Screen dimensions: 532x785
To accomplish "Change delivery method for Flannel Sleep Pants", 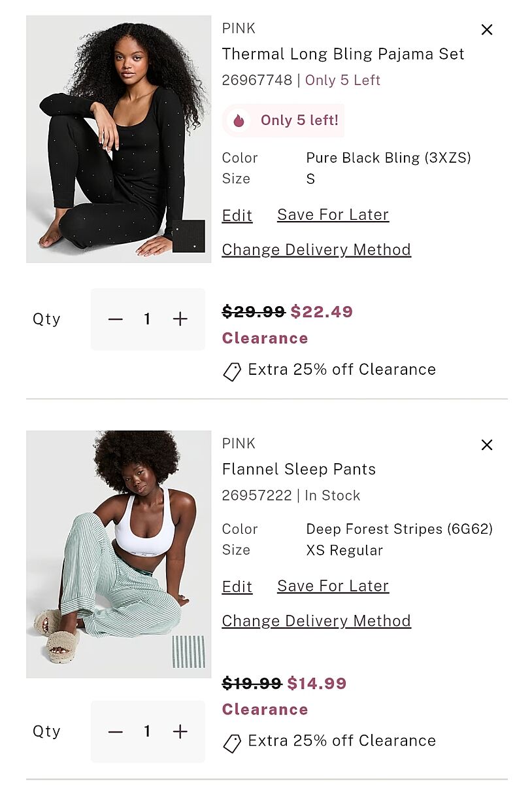I will 316,621.
